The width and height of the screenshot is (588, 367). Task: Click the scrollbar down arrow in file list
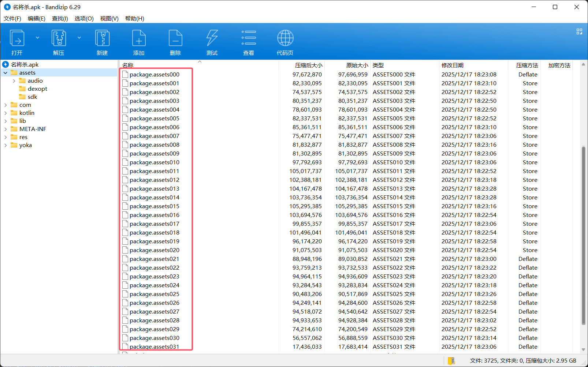click(x=583, y=350)
